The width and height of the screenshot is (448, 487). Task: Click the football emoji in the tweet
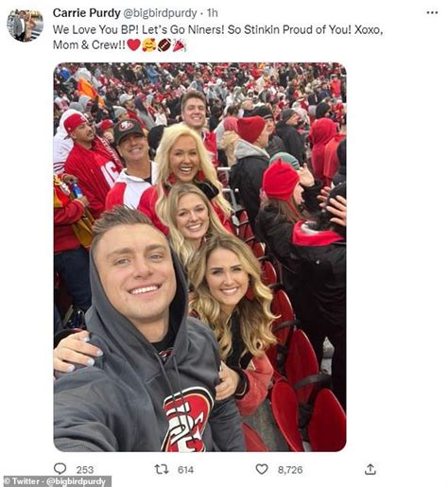click(164, 44)
